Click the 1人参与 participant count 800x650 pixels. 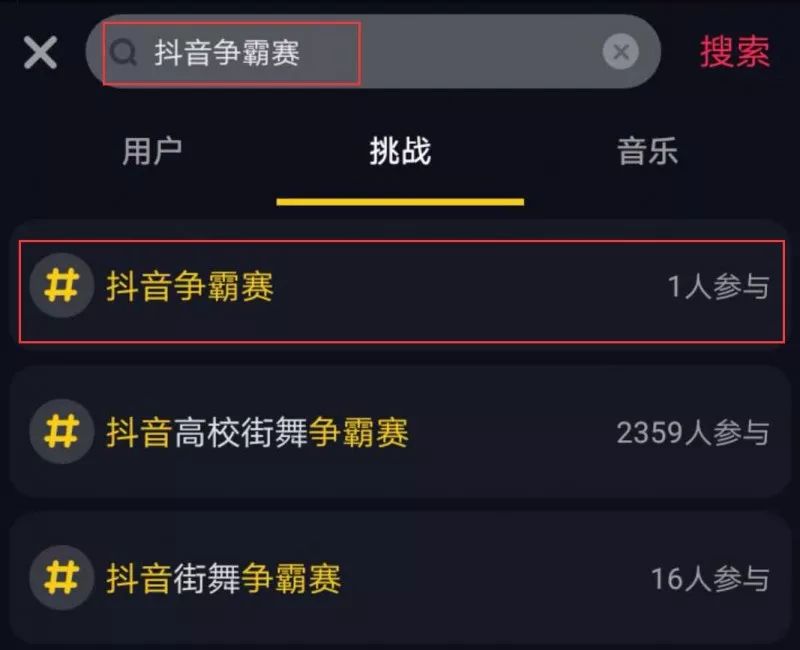pos(718,286)
